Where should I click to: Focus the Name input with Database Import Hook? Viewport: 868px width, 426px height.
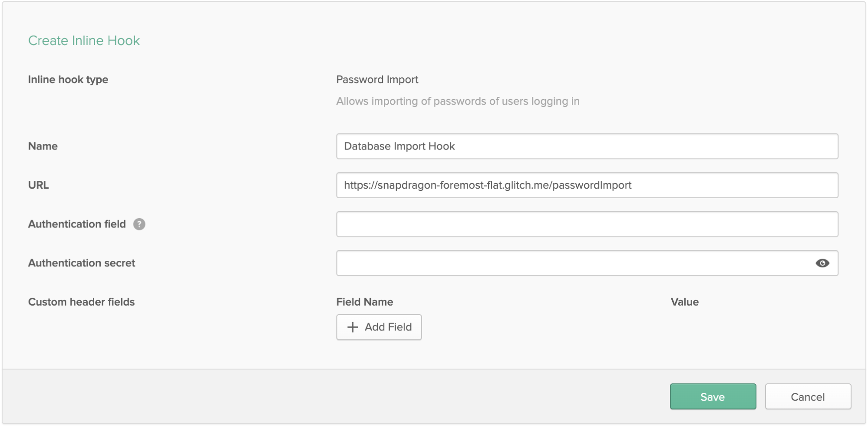pos(586,146)
